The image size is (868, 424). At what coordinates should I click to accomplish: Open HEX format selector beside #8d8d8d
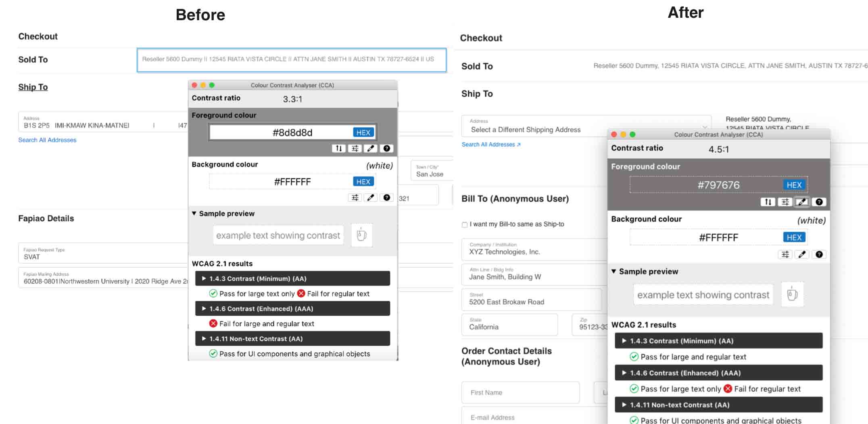[x=363, y=132]
